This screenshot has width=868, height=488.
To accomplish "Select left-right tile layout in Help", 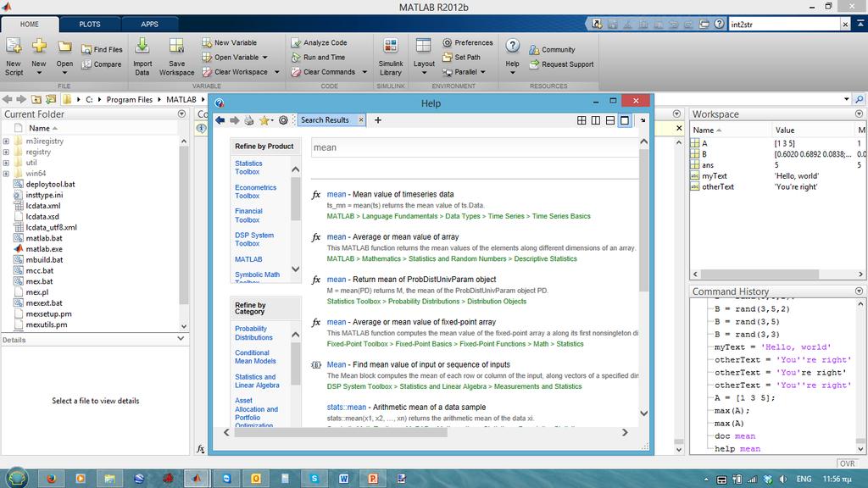I will point(596,120).
